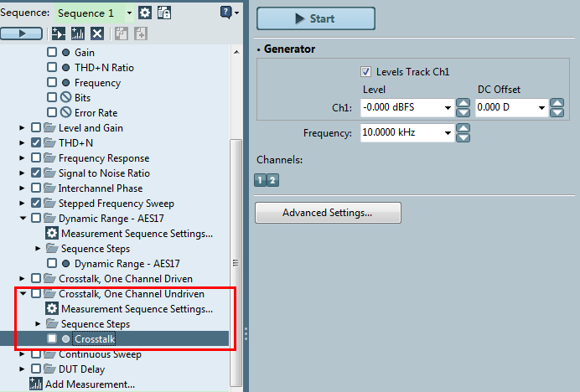Check the highlighted Crosstalk result checkbox

click(x=52, y=338)
